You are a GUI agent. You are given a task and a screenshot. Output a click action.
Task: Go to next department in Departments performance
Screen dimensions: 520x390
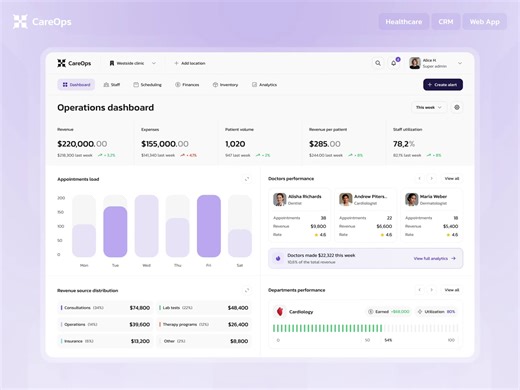[x=432, y=290]
